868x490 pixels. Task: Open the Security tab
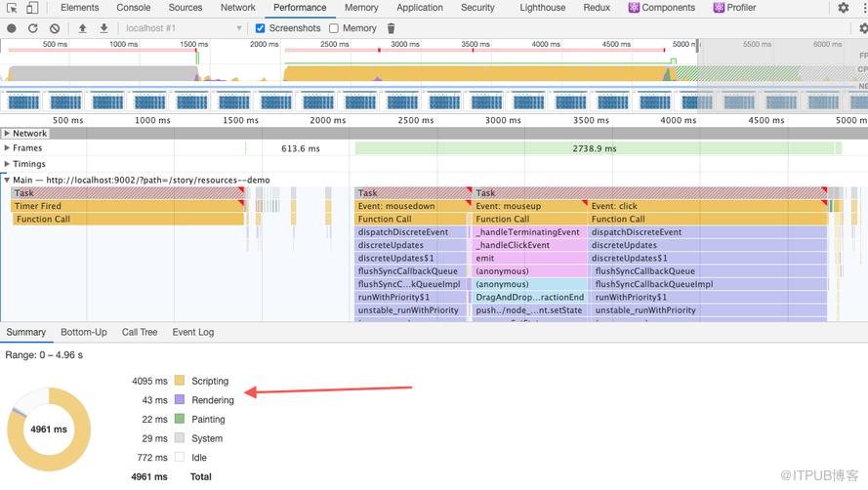pos(477,8)
